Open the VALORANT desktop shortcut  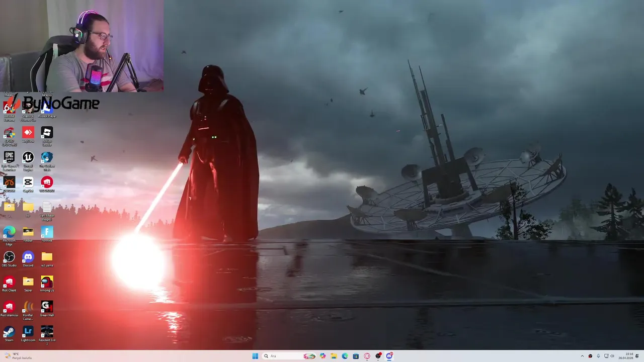47,185
